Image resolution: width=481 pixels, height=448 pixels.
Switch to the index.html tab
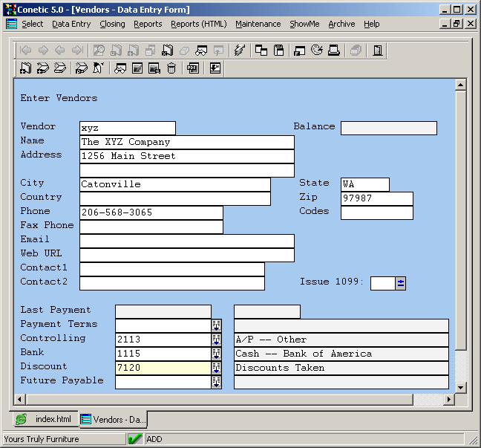point(45,420)
